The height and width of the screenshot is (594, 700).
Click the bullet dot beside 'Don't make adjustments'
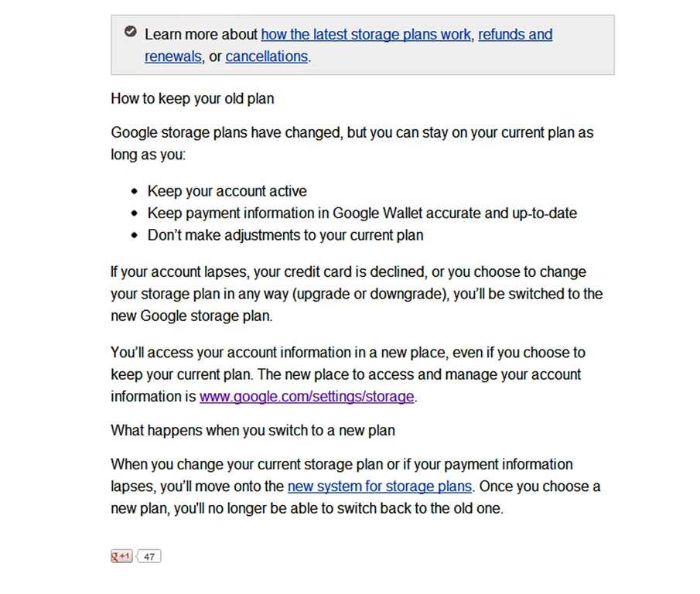tap(135, 235)
